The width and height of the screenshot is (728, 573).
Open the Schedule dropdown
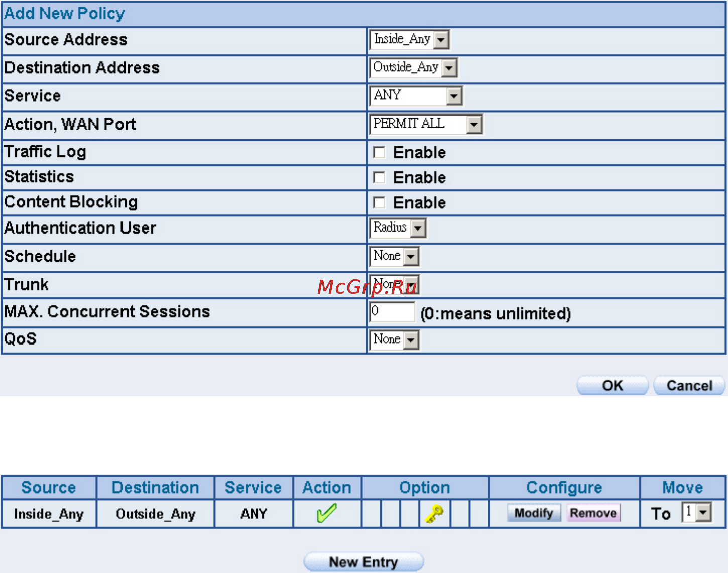[x=394, y=256]
